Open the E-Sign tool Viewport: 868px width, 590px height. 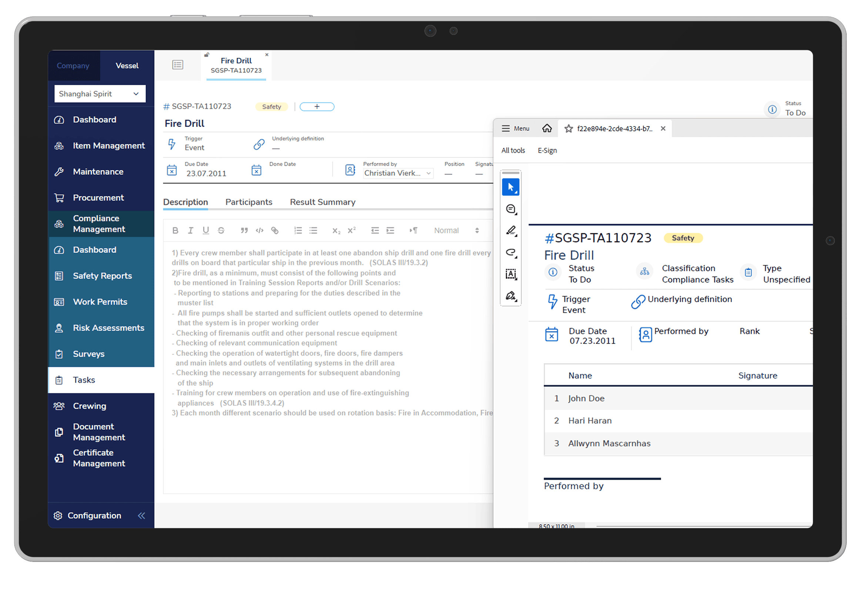click(x=547, y=151)
